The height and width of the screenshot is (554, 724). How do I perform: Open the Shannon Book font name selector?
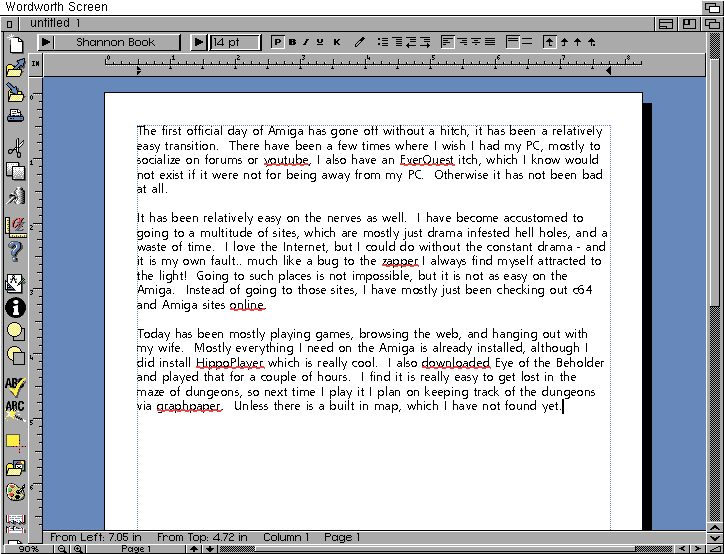[116, 42]
